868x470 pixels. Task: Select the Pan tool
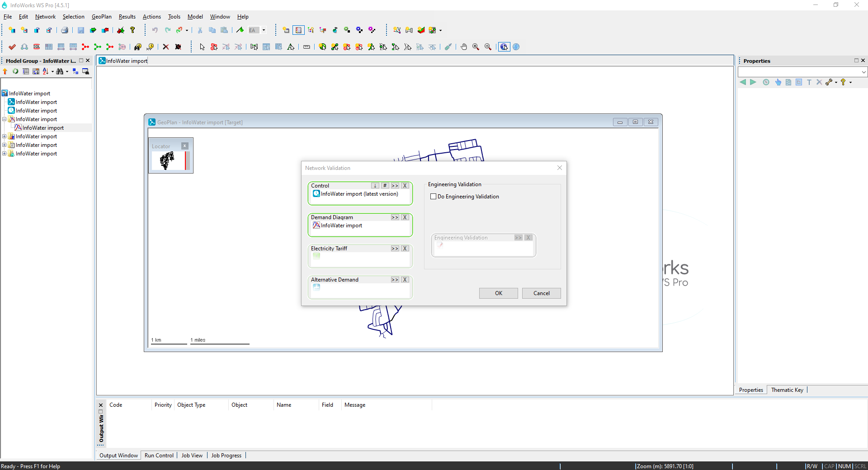point(464,47)
